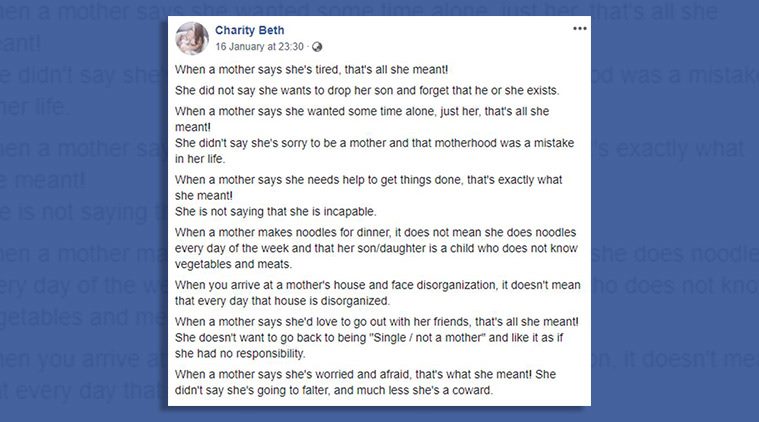Click the "go out with her friends" line
This screenshot has width=759, height=422.
377,322
